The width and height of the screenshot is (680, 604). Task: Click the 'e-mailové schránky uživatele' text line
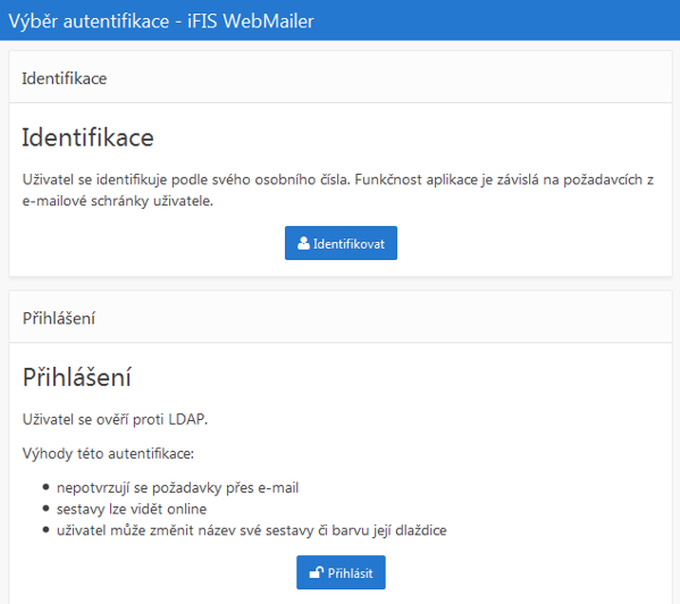[x=118, y=201]
